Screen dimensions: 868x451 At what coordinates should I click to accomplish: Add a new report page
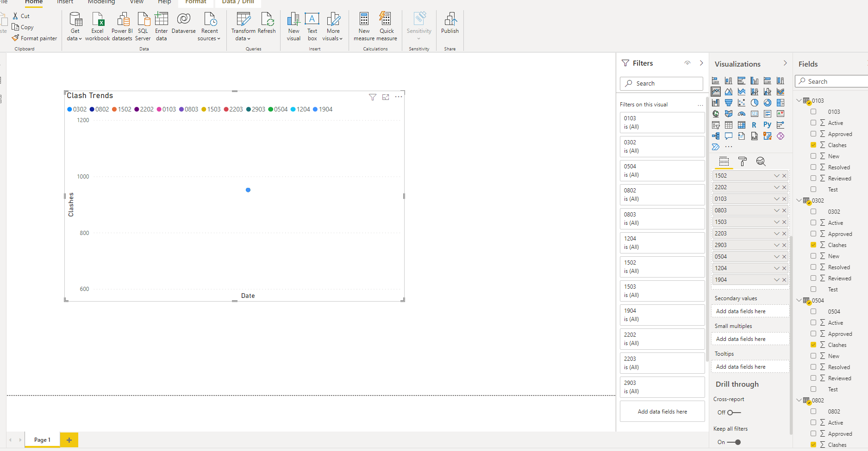(x=69, y=440)
